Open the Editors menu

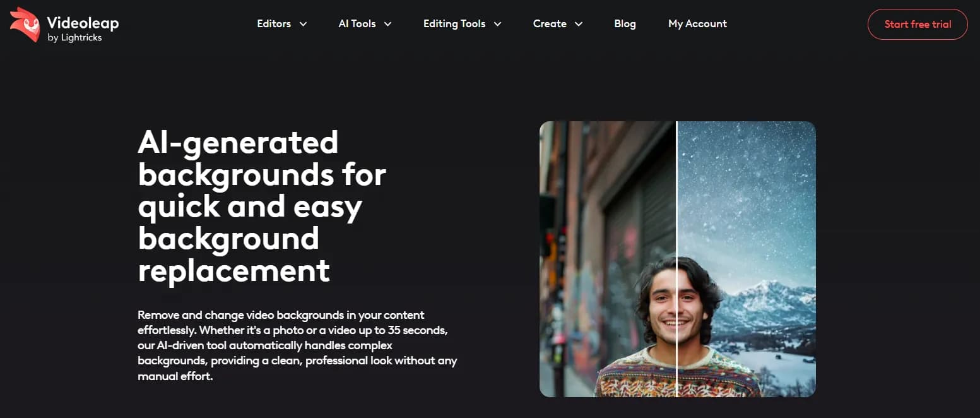[274, 24]
